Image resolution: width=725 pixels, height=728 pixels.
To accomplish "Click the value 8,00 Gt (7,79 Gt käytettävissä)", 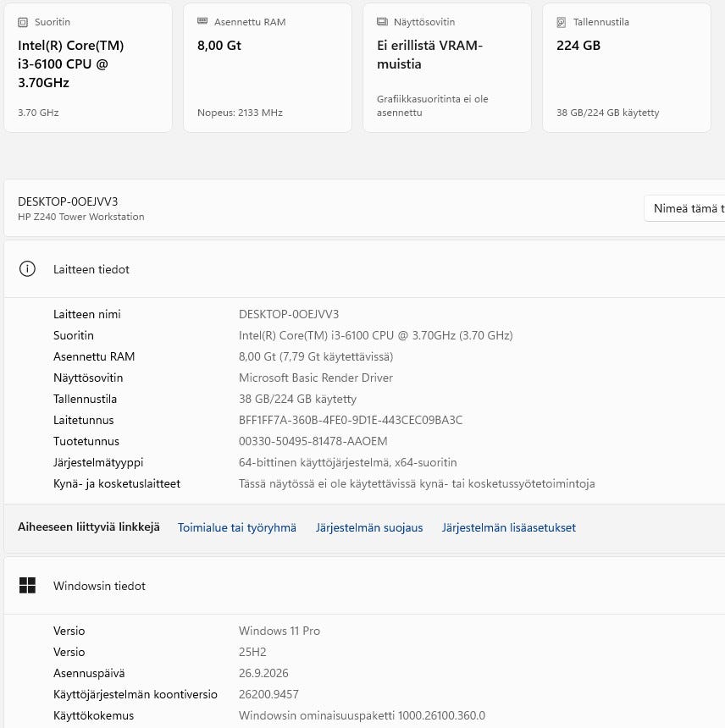I will point(316,356).
